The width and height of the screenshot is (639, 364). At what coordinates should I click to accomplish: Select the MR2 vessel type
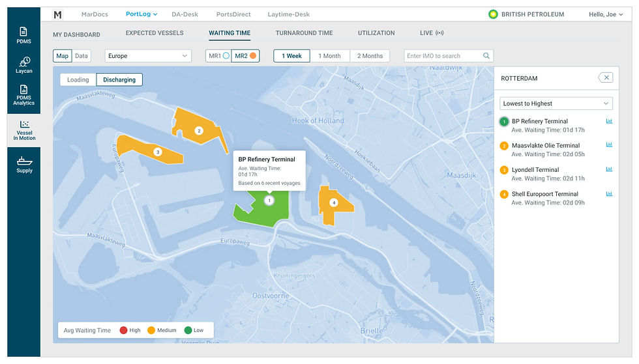click(245, 56)
